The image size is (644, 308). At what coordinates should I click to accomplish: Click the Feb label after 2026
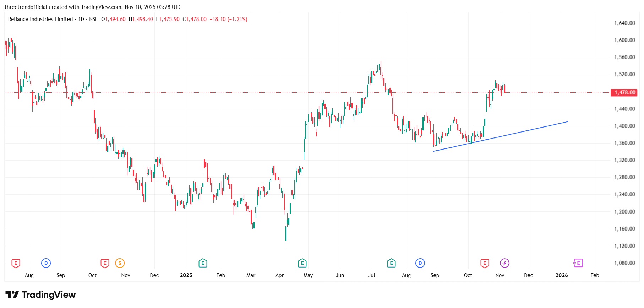tap(595, 275)
